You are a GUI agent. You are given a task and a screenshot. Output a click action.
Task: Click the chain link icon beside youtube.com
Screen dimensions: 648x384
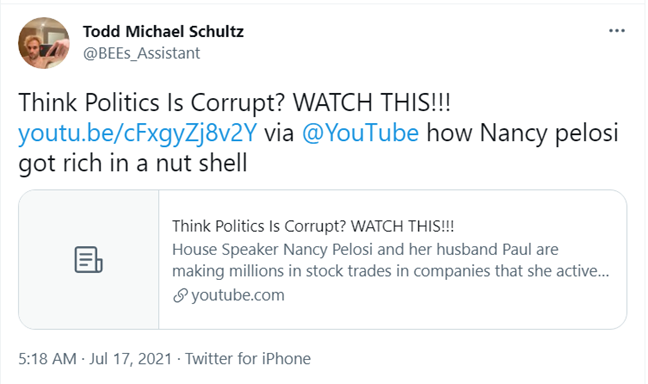point(180,296)
